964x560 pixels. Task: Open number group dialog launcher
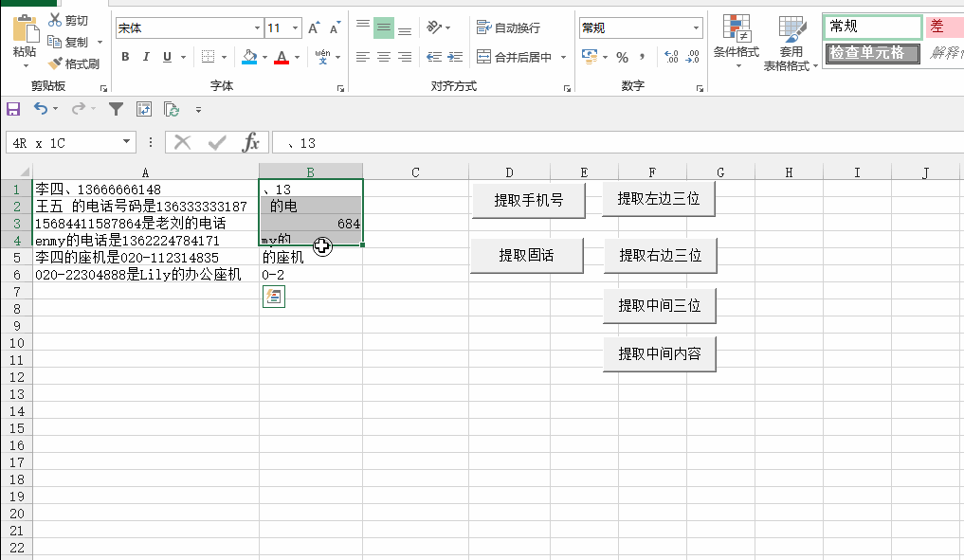point(700,88)
